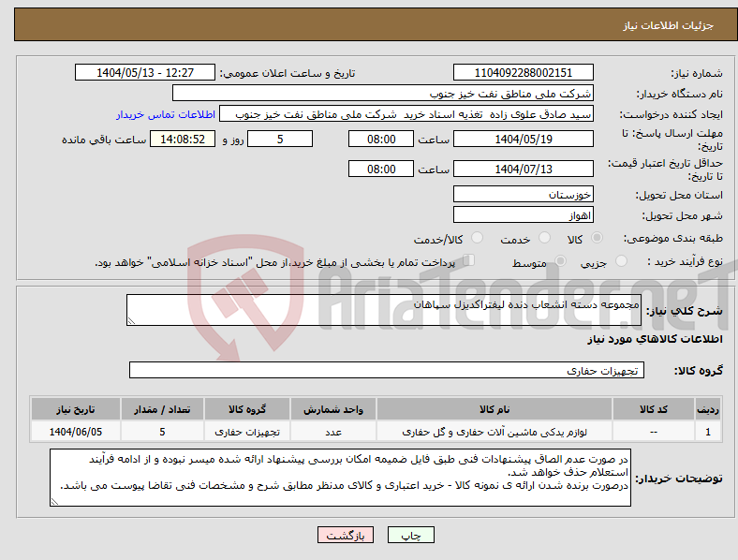738x560 pixels.
Task: Click the چاپ (print) button
Action: [410, 535]
